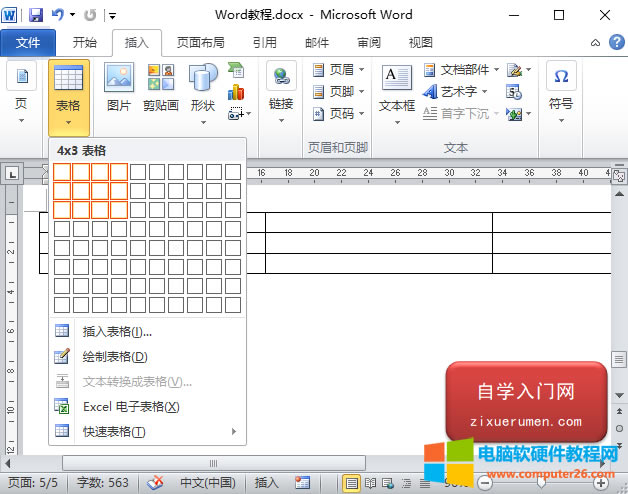Click the Symbol (符号) omega icon
The image size is (628, 494).
561,85
